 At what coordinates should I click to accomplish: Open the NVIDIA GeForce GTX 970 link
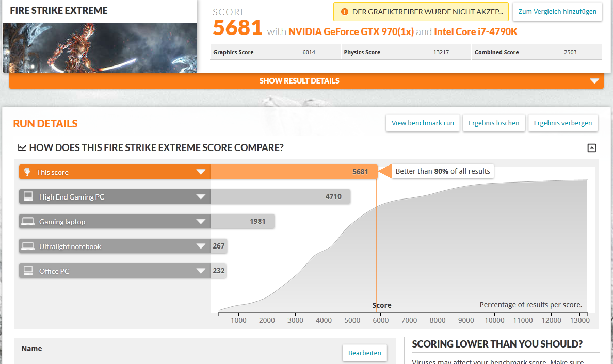pos(351,31)
